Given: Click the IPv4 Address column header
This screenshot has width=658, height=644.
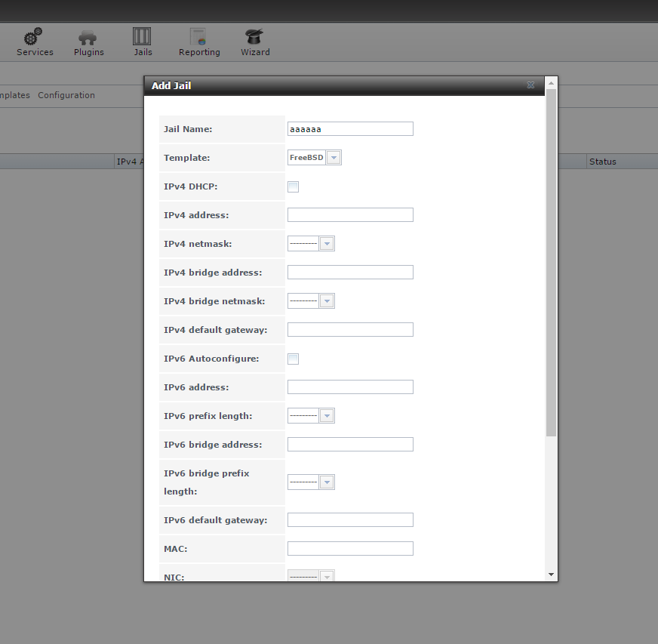Looking at the screenshot, I should 129,162.
